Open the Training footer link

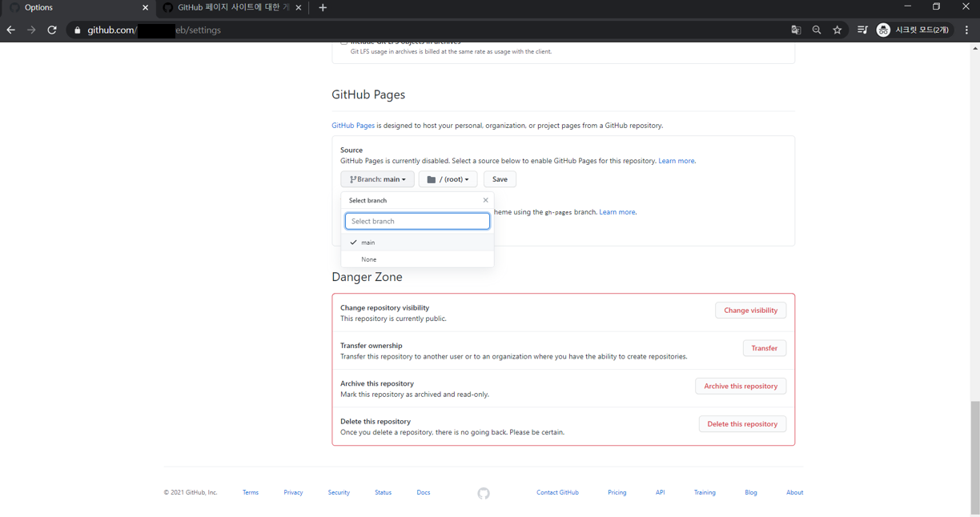(x=705, y=493)
